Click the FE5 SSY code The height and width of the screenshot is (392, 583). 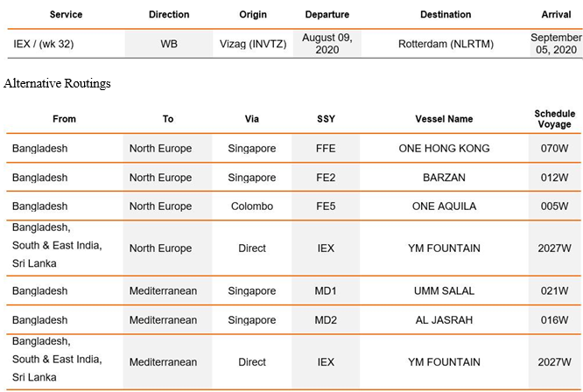tap(326, 206)
